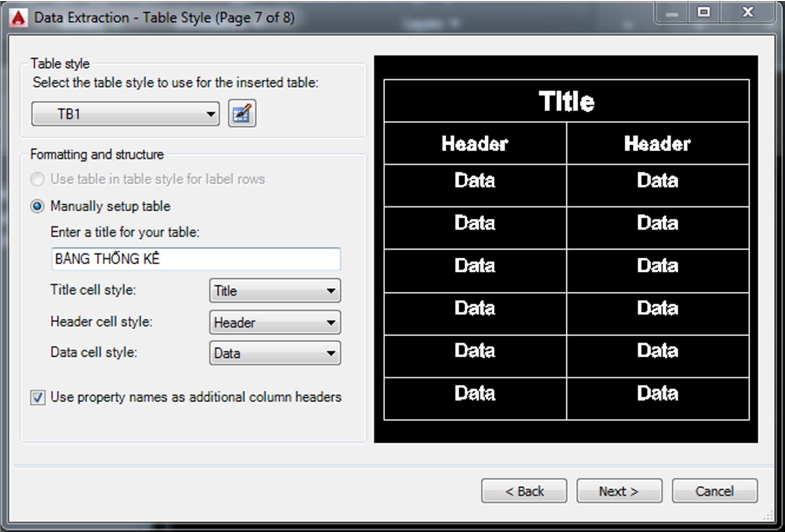Viewport: 785px width, 532px height.
Task: Maximize the Data Extraction window
Action: (704, 13)
